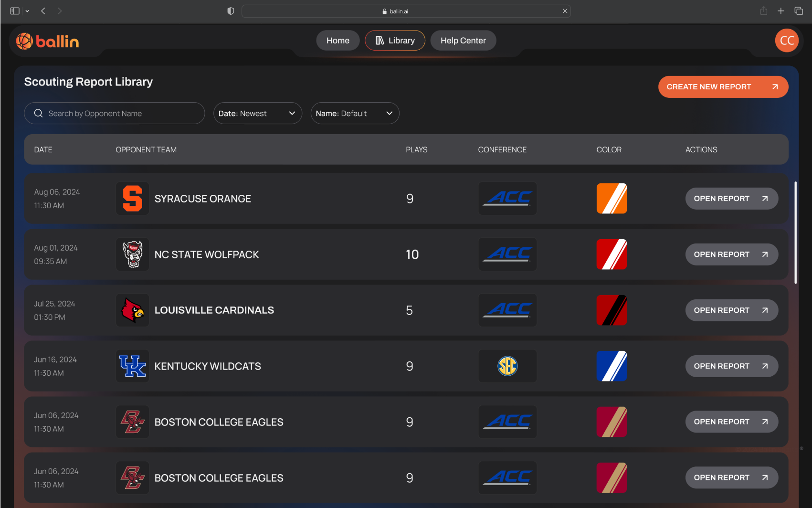Go forward using the browser forward arrow

tap(60, 11)
